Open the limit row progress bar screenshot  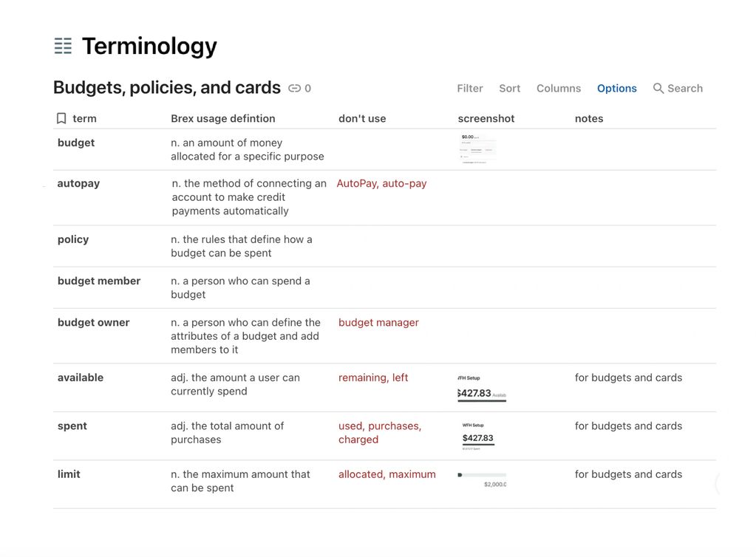(483, 479)
